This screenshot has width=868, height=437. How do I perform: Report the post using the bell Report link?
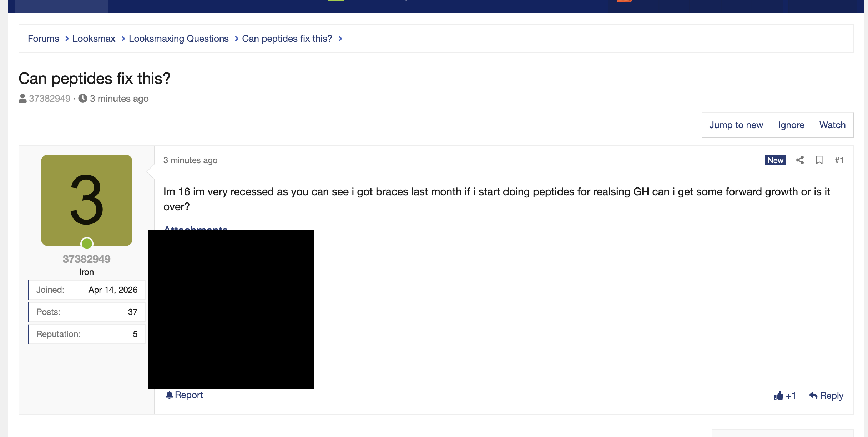pos(184,395)
